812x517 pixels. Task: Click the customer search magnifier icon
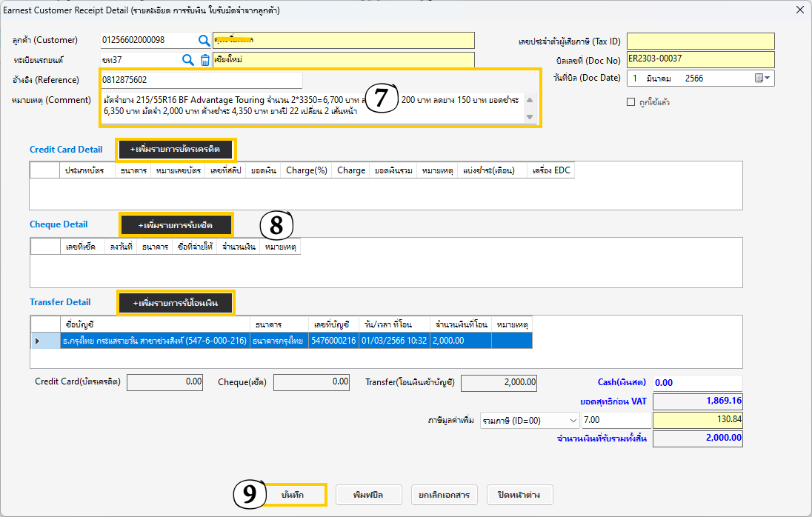[x=204, y=40]
